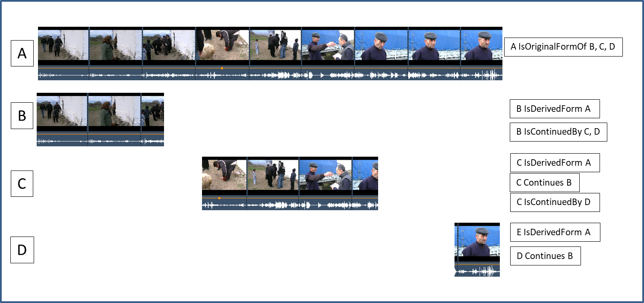
Task: Select 'E IsDerivedForm A' text box
Action: click(x=555, y=232)
